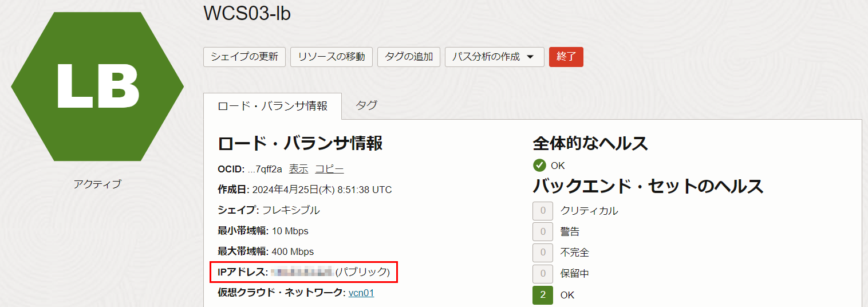Viewport: 868px width, 307px height.
Task: Click the リソースの移動 button
Action: pyautogui.click(x=332, y=57)
